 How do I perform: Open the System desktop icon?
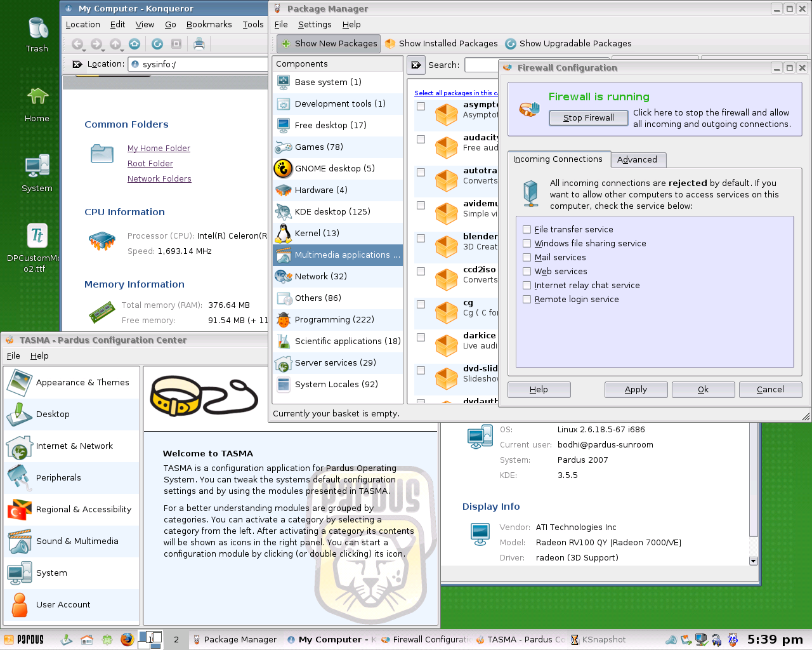[x=37, y=173]
